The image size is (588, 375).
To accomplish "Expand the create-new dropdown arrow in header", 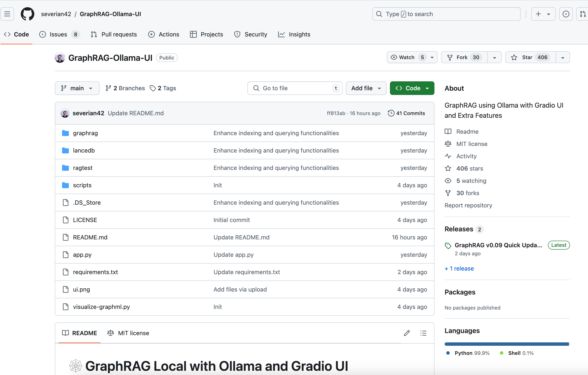I will (x=548, y=14).
